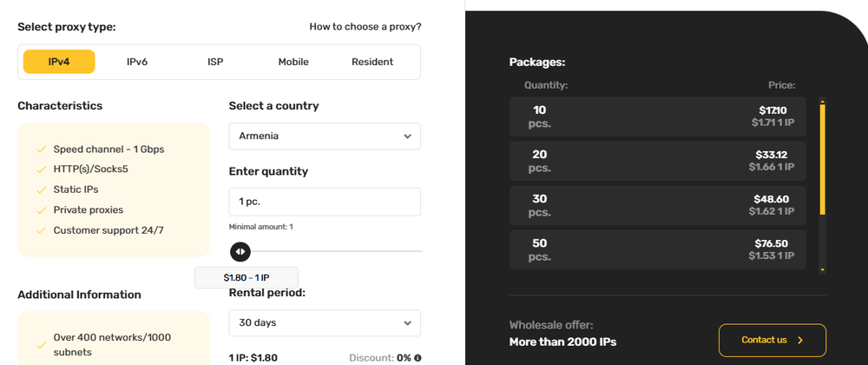
Task: Choose the ISP proxy type
Action: (215, 62)
